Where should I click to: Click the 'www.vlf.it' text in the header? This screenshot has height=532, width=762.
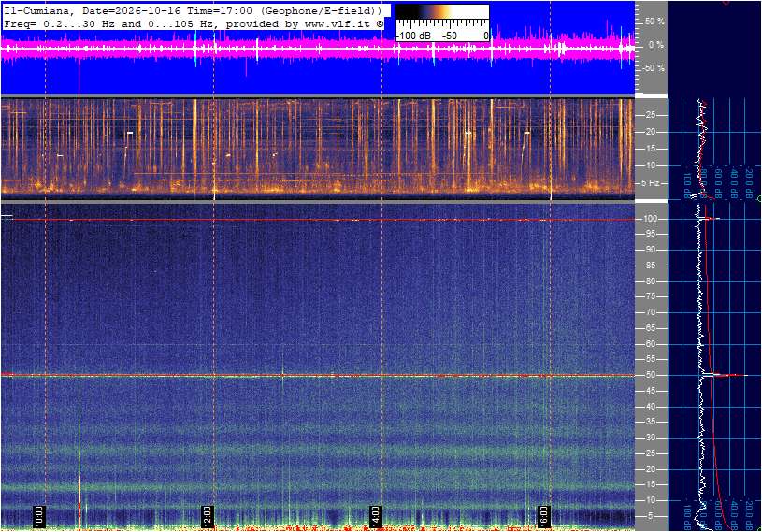click(x=338, y=23)
